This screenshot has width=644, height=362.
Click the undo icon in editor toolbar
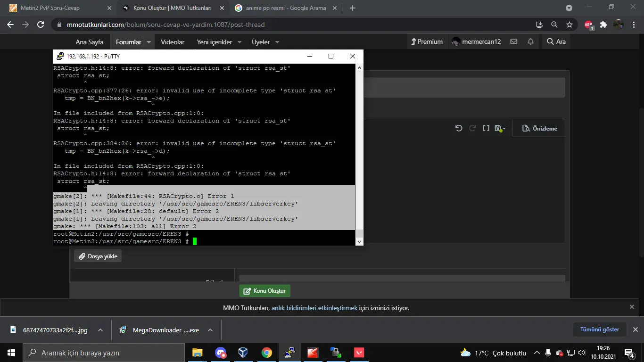pyautogui.click(x=458, y=128)
